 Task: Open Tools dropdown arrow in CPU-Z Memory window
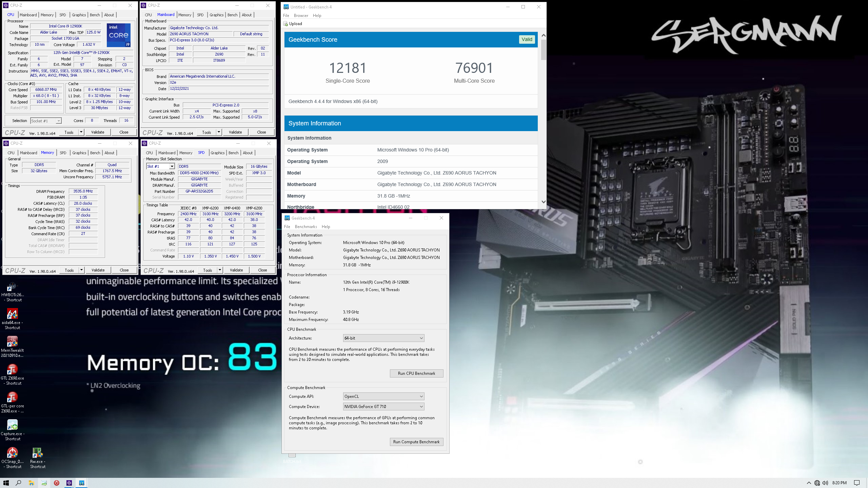[82, 270]
